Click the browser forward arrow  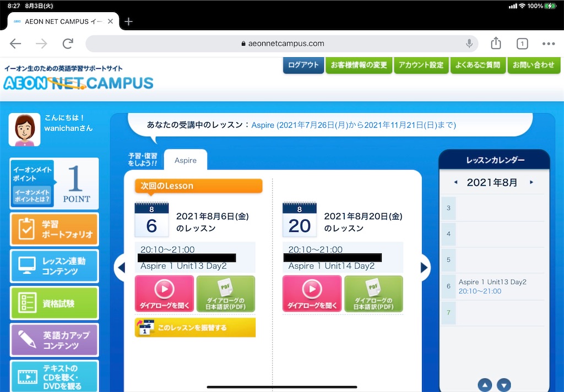pyautogui.click(x=41, y=43)
